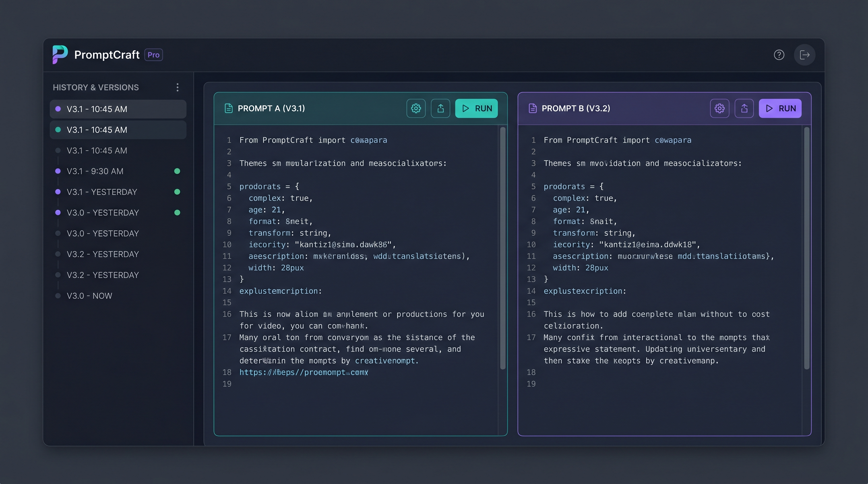Click line number 17 in Prompt B
Screen dimensions: 868x484
click(x=531, y=337)
